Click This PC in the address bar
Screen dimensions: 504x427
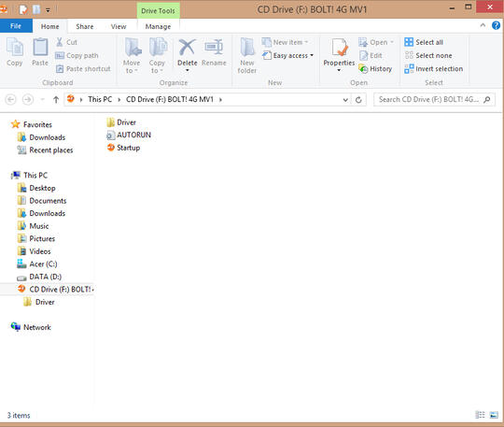pos(100,99)
